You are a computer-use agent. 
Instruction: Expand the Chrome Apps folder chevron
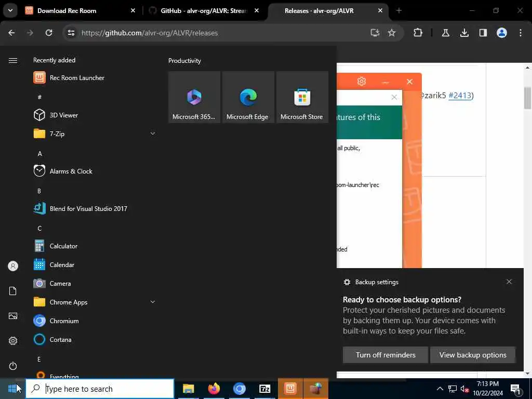pyautogui.click(x=153, y=302)
